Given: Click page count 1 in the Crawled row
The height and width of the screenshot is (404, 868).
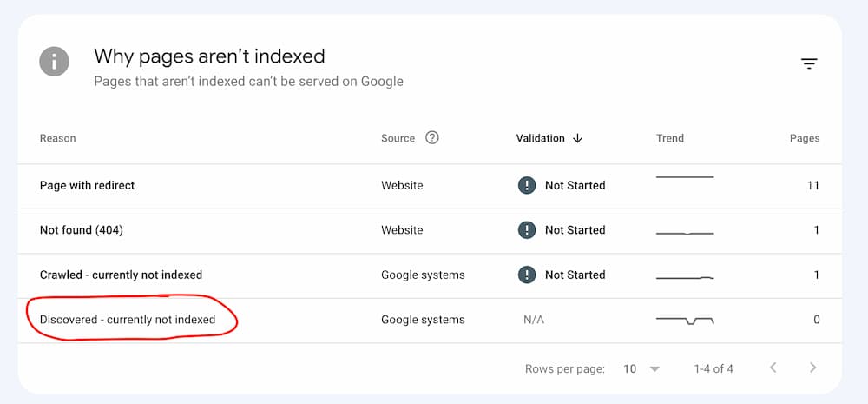Looking at the screenshot, I should (x=817, y=275).
